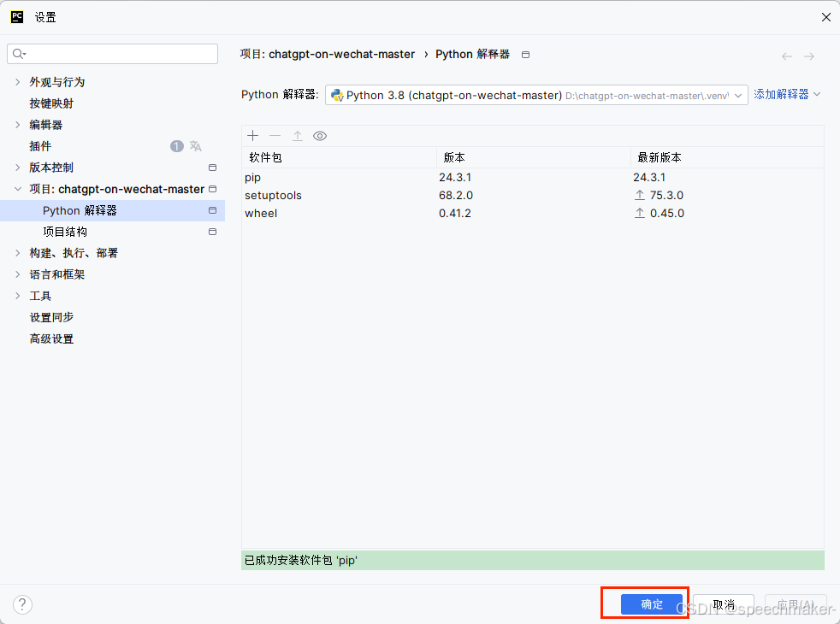Select 设置同步 in the settings tree

[x=51, y=317]
